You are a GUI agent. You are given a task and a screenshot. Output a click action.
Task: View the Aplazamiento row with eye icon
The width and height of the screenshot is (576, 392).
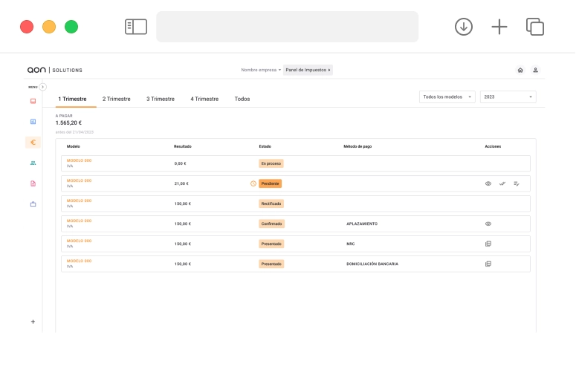(x=488, y=223)
